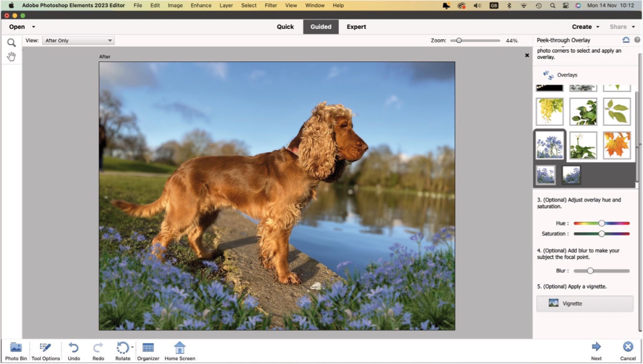This screenshot has width=643, height=364.
Task: Switch to Expert mode tab
Action: click(356, 27)
